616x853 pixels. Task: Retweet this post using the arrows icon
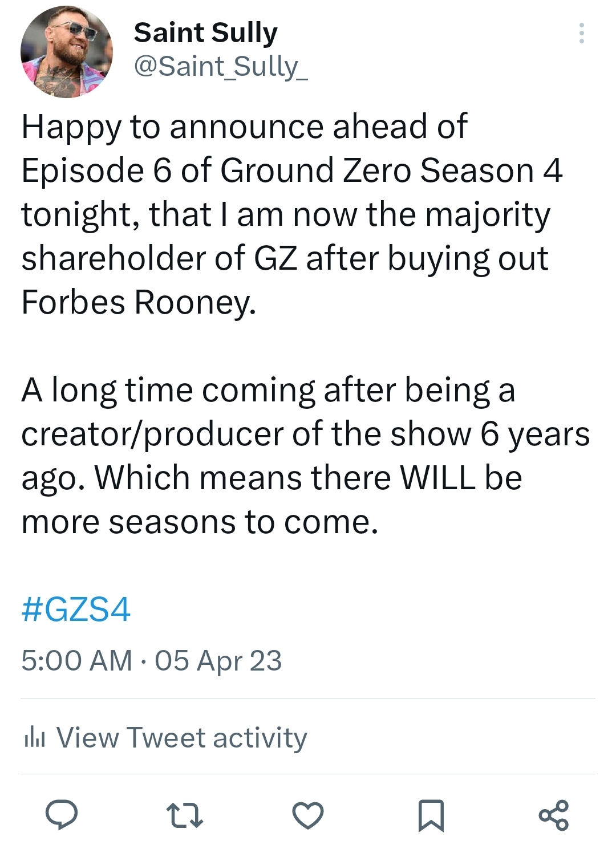184,815
